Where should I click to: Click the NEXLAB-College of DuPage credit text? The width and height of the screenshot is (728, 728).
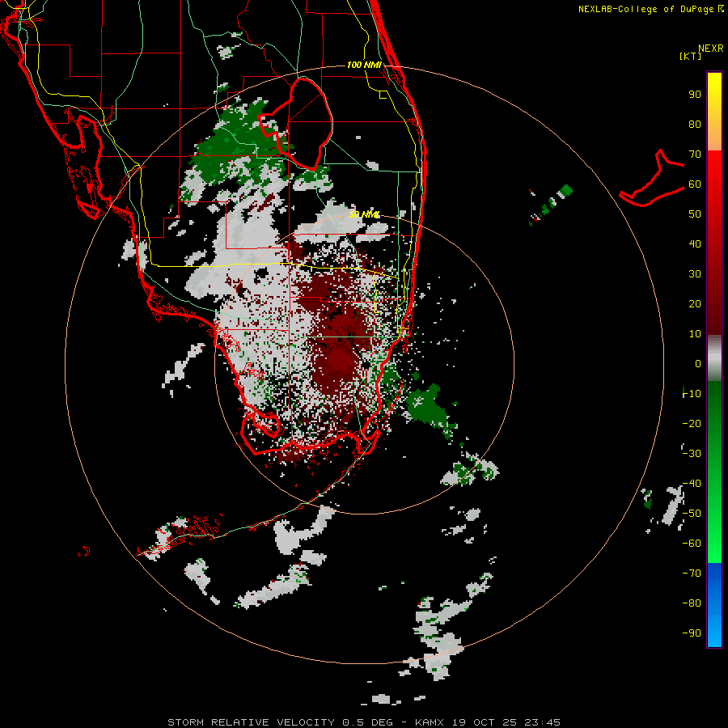650,9
